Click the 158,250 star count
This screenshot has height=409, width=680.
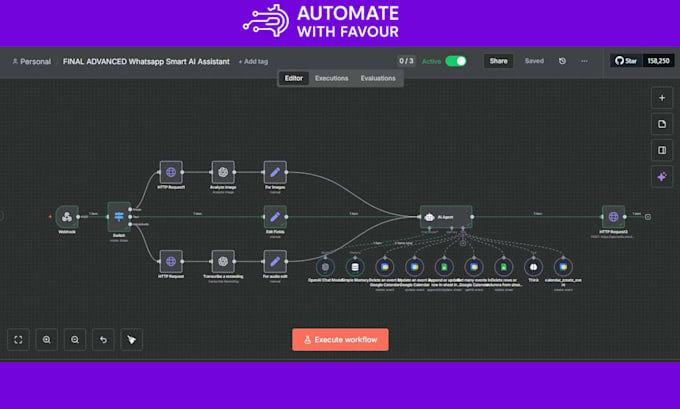[x=658, y=61]
